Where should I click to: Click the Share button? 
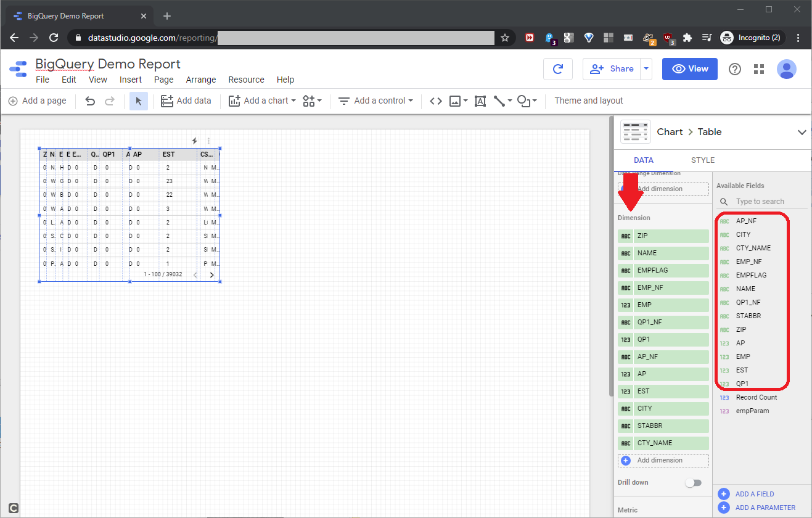click(x=612, y=69)
